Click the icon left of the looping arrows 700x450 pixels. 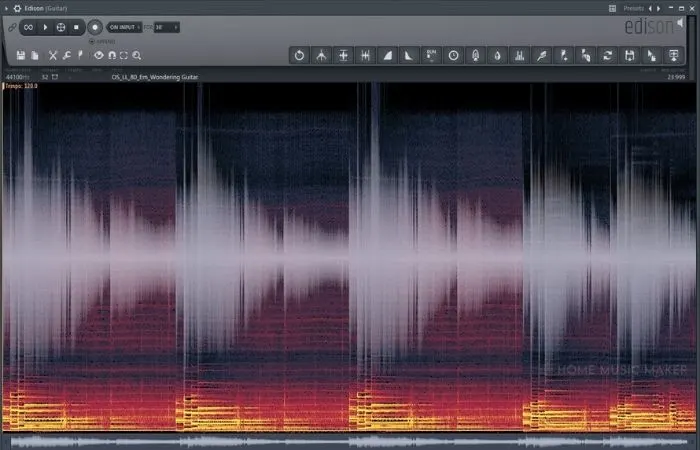pos(586,55)
